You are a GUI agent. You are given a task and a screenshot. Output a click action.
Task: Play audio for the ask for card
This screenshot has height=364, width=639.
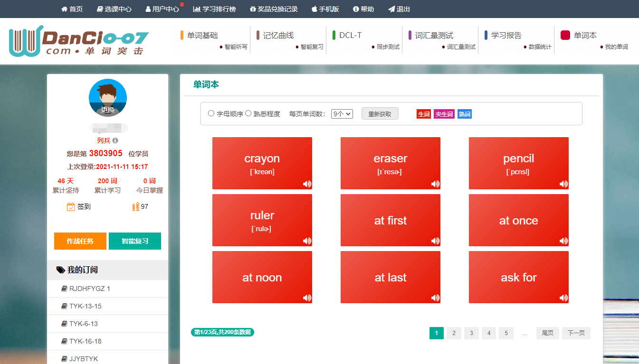pyautogui.click(x=563, y=298)
